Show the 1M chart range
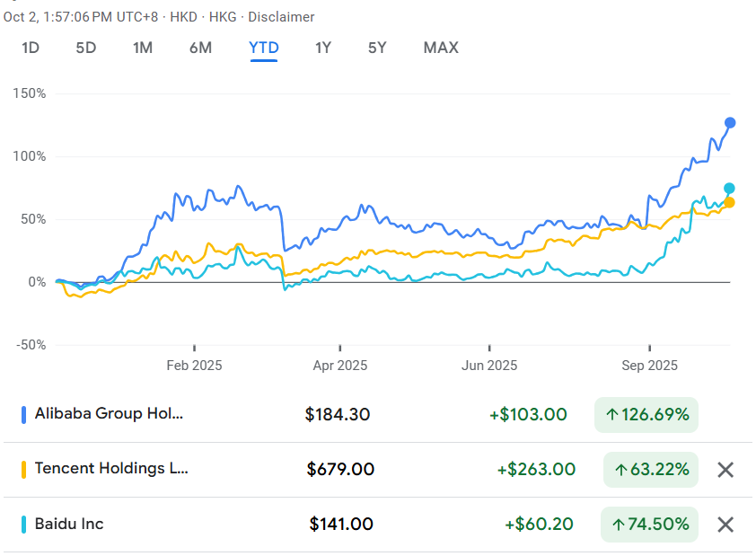 (142, 48)
